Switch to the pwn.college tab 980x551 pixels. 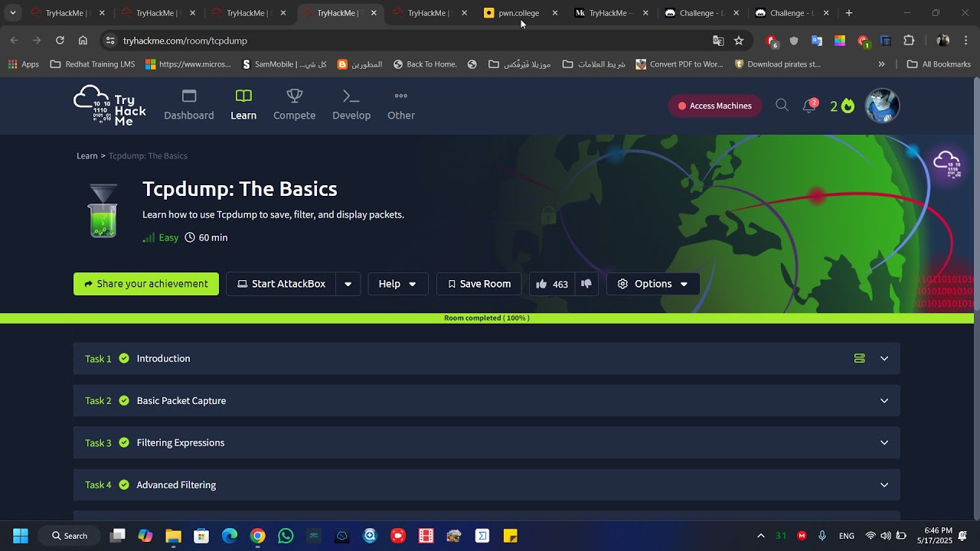click(x=521, y=13)
